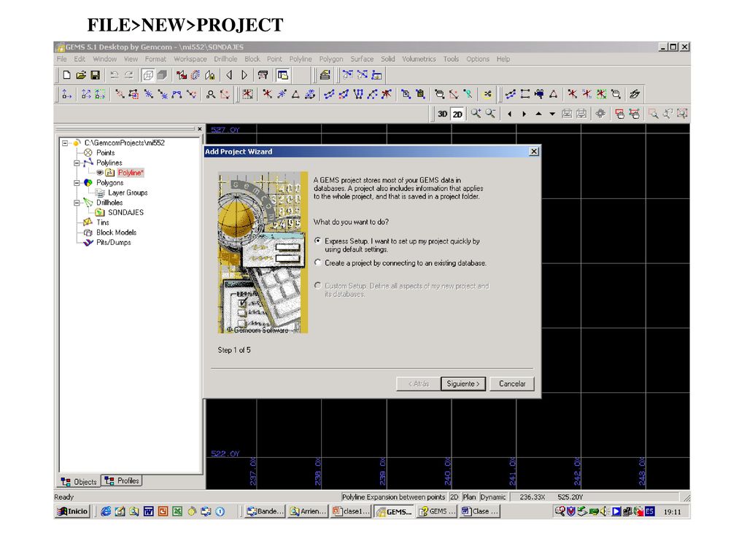Screen dimensions: 747x560
Task: Close the project tree side panel
Action: (x=200, y=129)
